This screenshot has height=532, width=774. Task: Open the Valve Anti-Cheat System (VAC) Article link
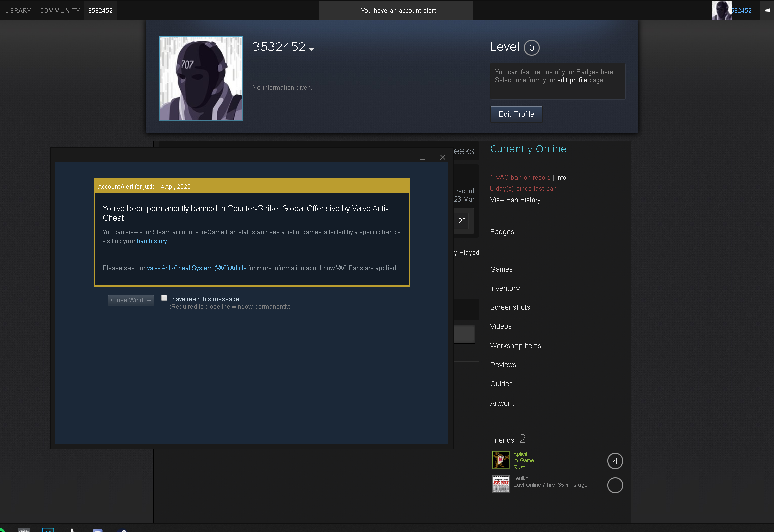point(197,268)
